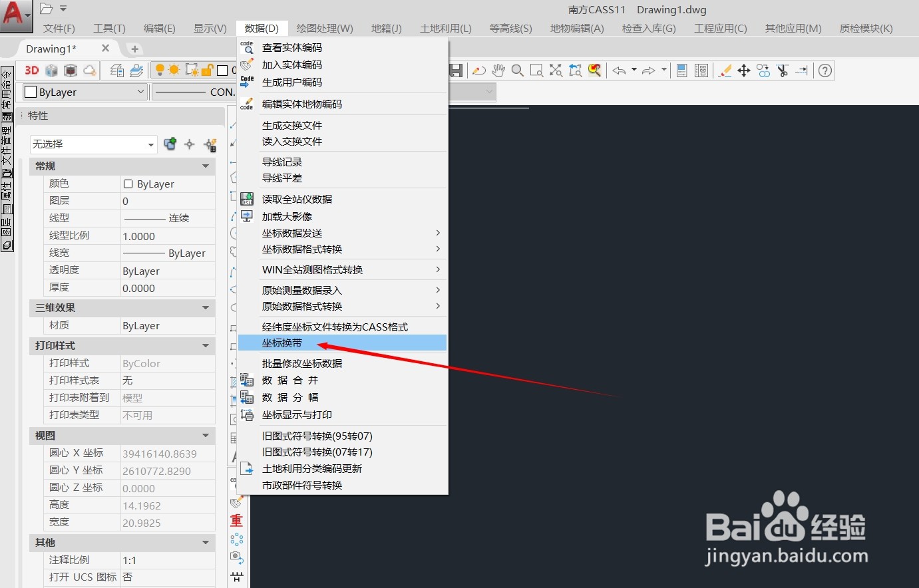Collapse the 三维效果 section

coord(206,308)
